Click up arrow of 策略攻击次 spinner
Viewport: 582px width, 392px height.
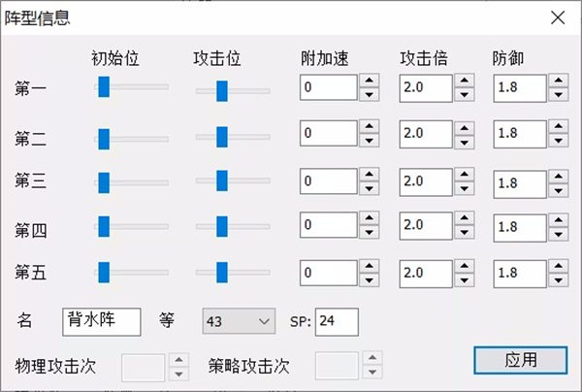[372, 357]
